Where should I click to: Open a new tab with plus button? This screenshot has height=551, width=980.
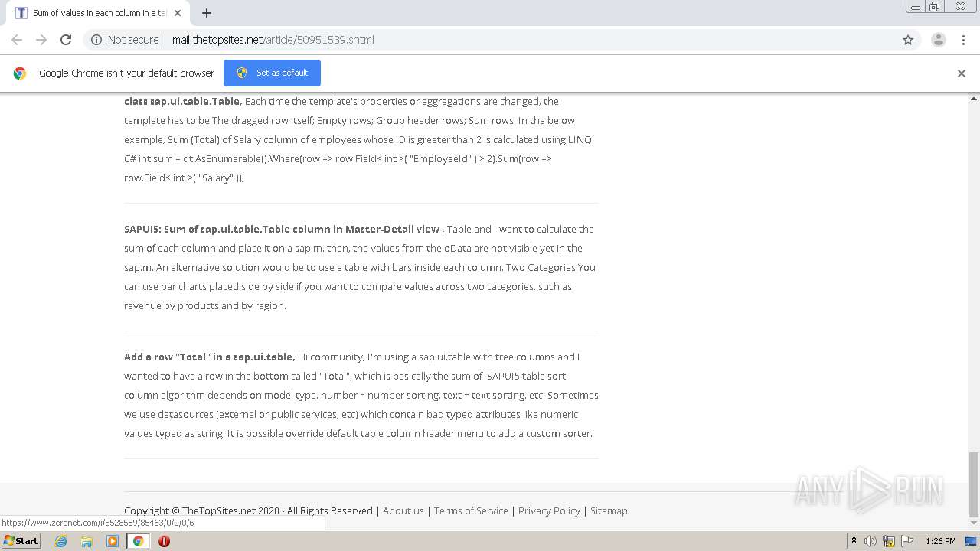pyautogui.click(x=207, y=13)
